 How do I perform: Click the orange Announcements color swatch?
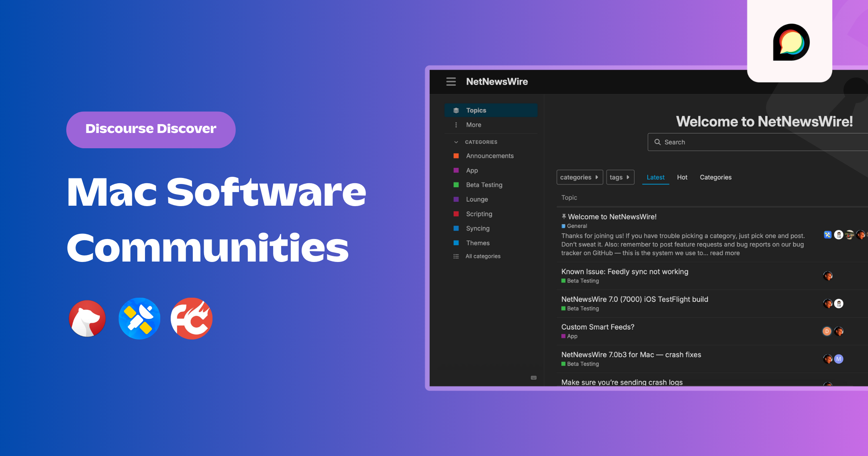456,155
